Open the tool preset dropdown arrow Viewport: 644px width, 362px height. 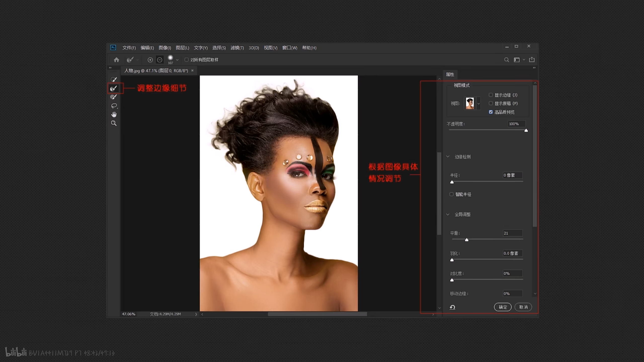[138, 60]
